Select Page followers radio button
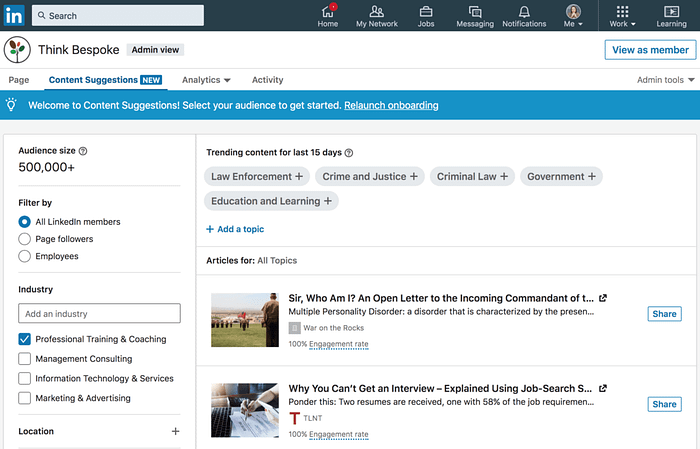The image size is (700, 449). click(x=25, y=239)
